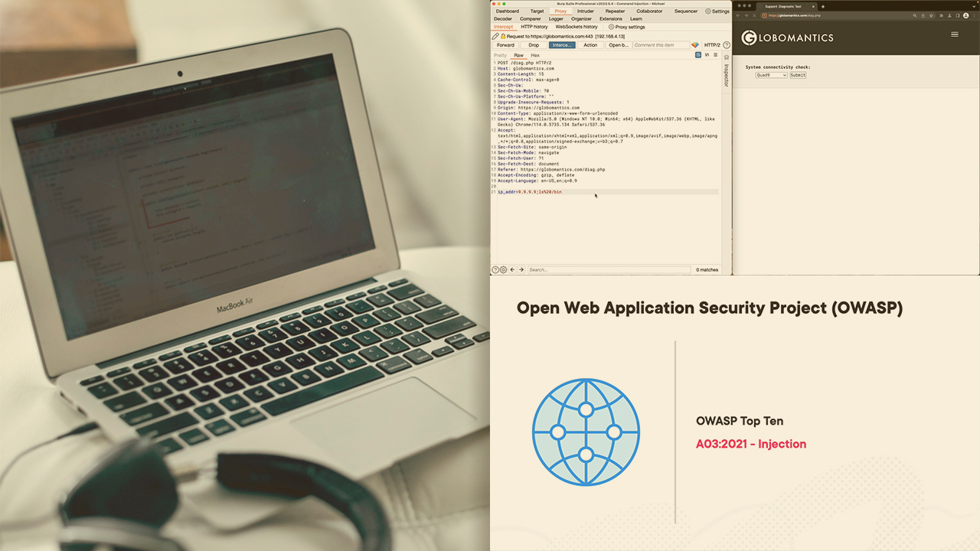Screen dimensions: 980x551
Task: Click the hamburger menu icon on the Globomantics page
Action: click(954, 34)
